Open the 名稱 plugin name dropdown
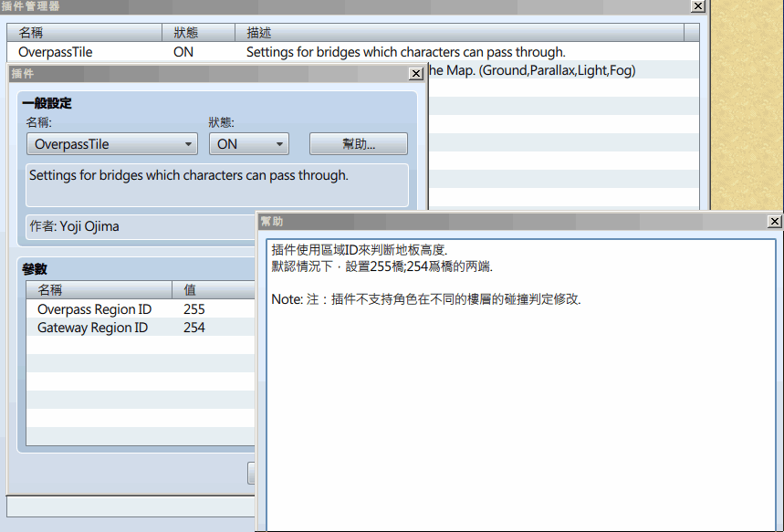The image size is (784, 532). 112,144
